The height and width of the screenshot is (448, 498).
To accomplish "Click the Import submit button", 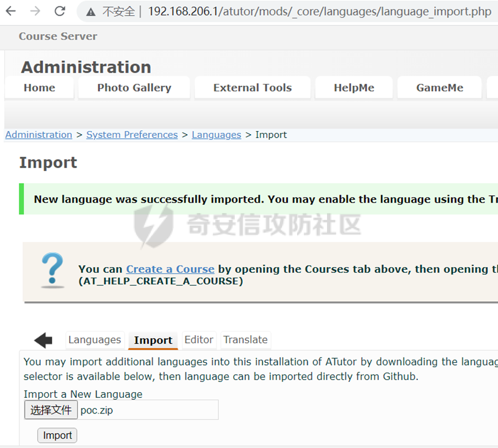I will point(57,435).
